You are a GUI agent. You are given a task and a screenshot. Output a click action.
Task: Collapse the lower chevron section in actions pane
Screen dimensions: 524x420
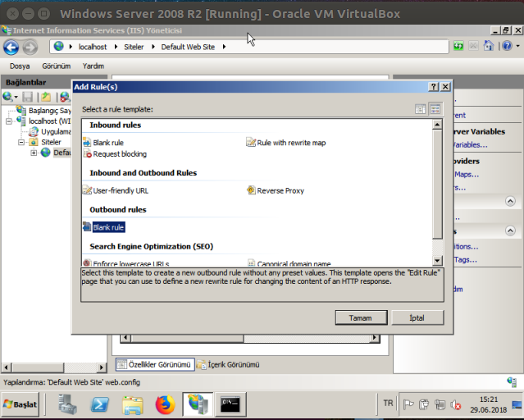510,231
